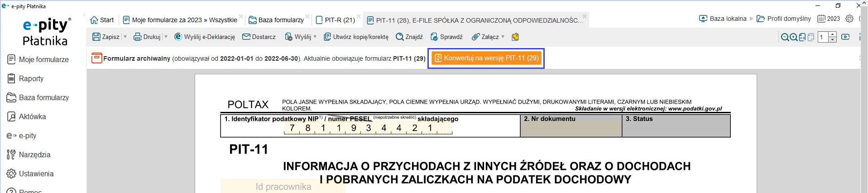Open Aktówka in sidebar
The height and width of the screenshot is (193, 868).
click(27, 116)
